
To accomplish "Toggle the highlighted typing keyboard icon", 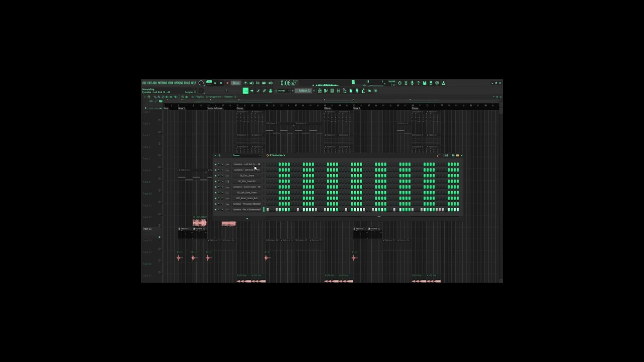I will coord(246,90).
